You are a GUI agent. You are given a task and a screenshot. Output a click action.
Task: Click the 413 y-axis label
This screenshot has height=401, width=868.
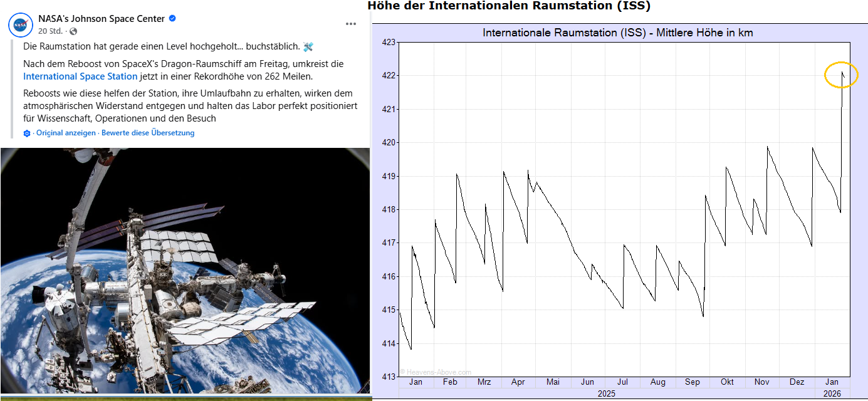pyautogui.click(x=389, y=377)
